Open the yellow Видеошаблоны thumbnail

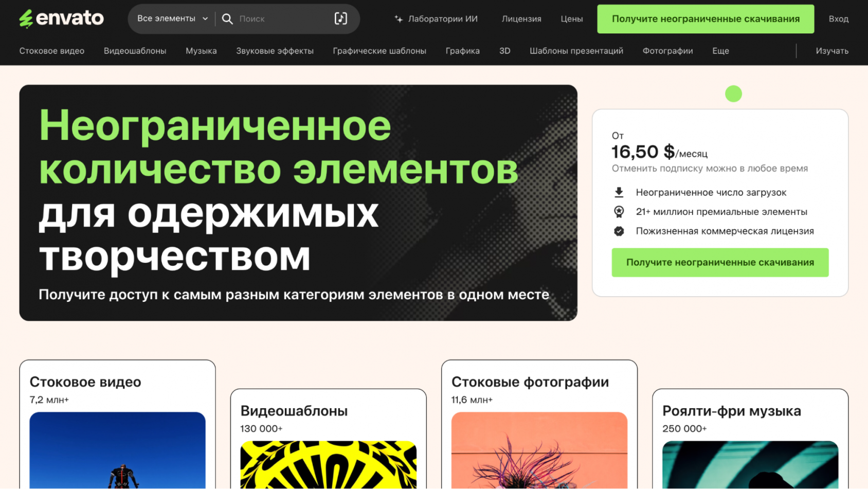(x=329, y=465)
